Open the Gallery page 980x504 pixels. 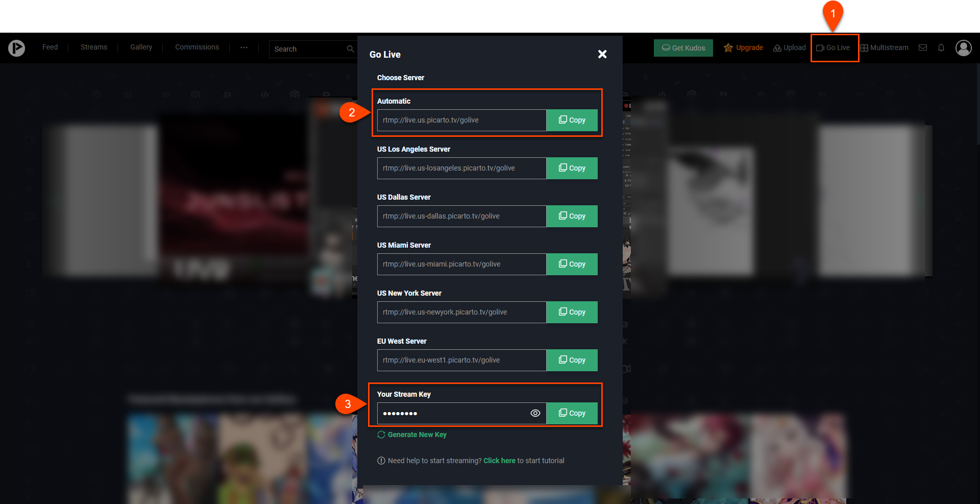tap(141, 47)
